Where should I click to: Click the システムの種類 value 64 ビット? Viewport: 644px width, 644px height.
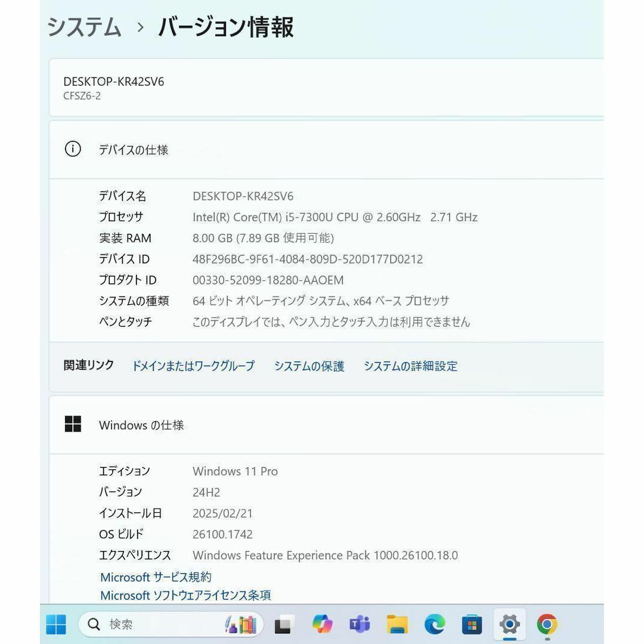coord(321,301)
